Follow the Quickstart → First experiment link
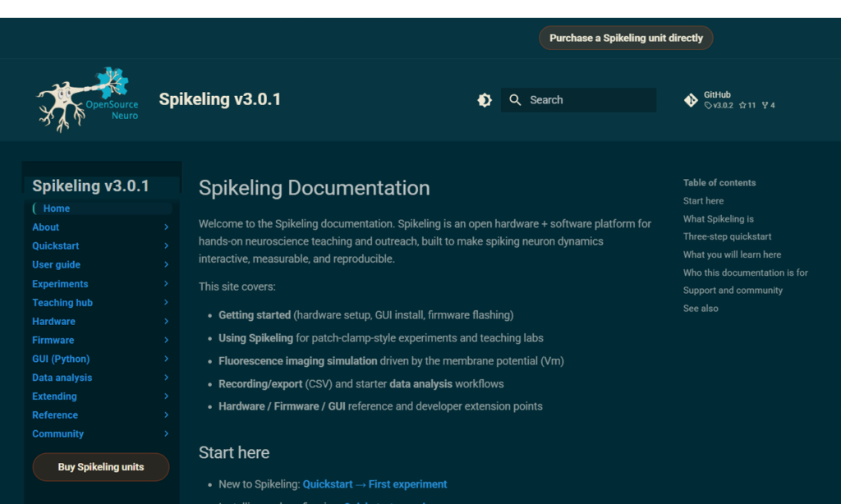841x504 pixels. pos(375,484)
